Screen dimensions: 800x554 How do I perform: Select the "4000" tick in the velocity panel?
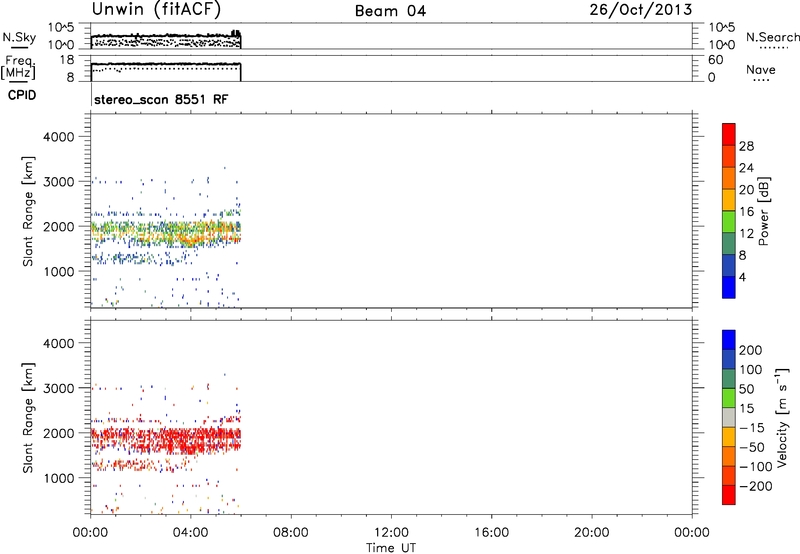[59, 343]
